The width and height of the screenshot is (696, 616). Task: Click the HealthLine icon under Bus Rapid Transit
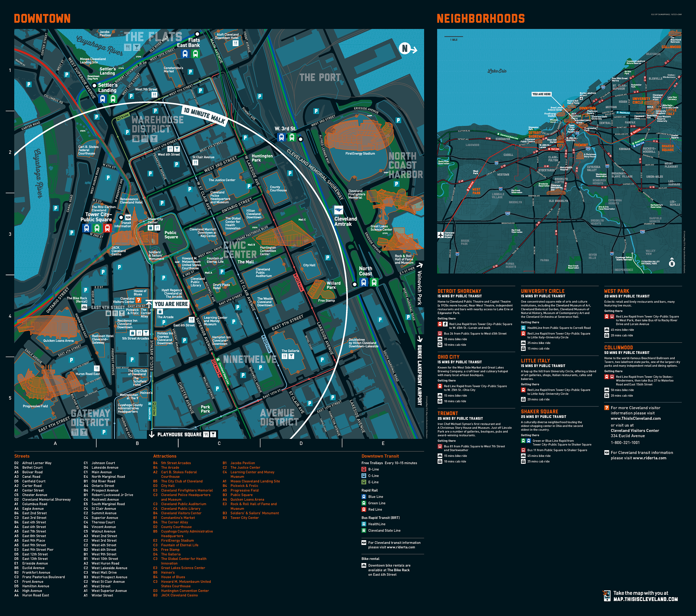coord(364,524)
